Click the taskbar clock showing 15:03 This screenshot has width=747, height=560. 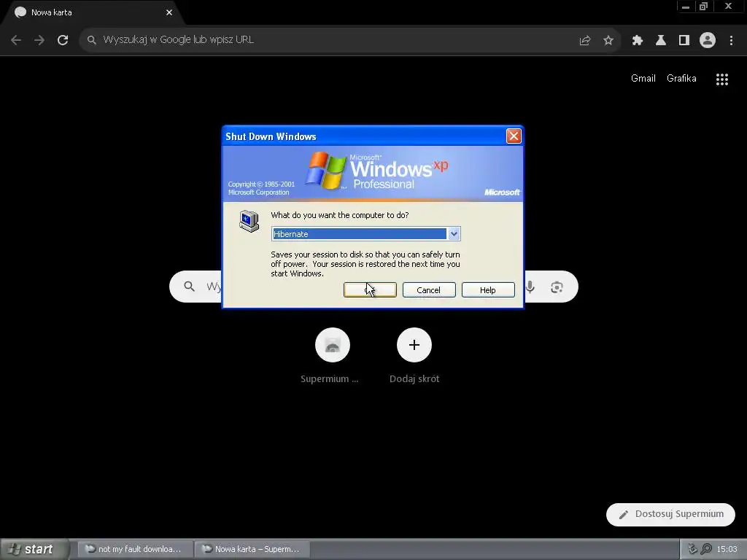tap(727, 549)
